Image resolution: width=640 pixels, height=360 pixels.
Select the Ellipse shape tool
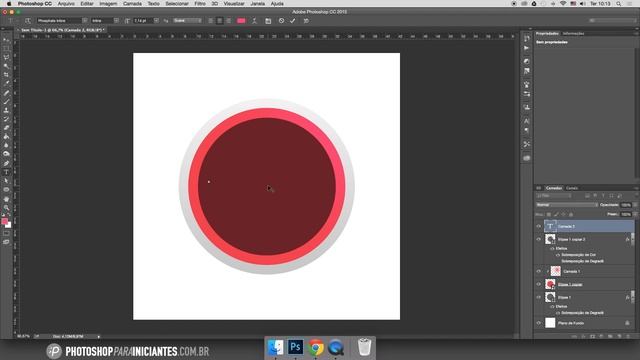point(6,190)
